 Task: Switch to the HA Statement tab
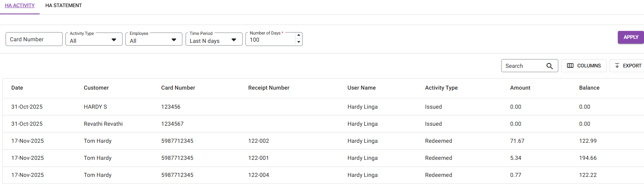tap(63, 6)
